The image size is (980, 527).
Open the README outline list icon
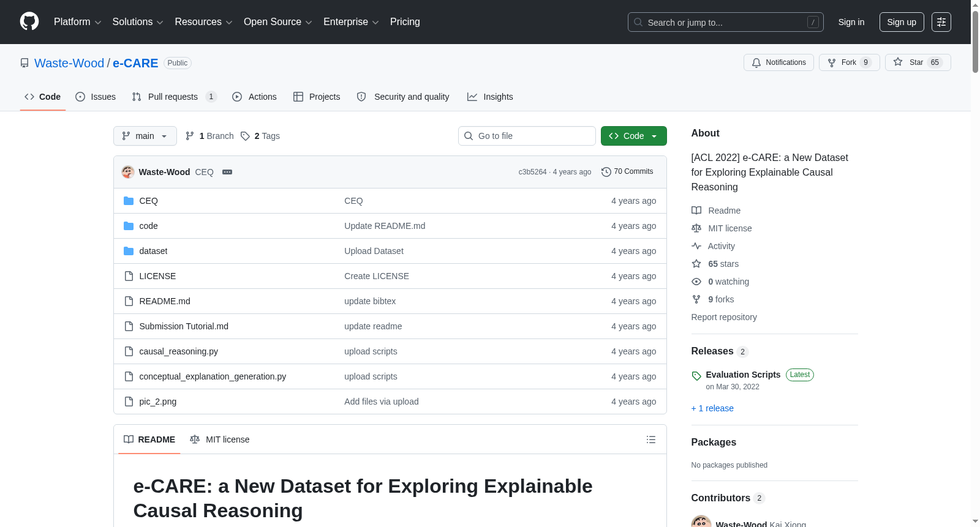[651, 439]
